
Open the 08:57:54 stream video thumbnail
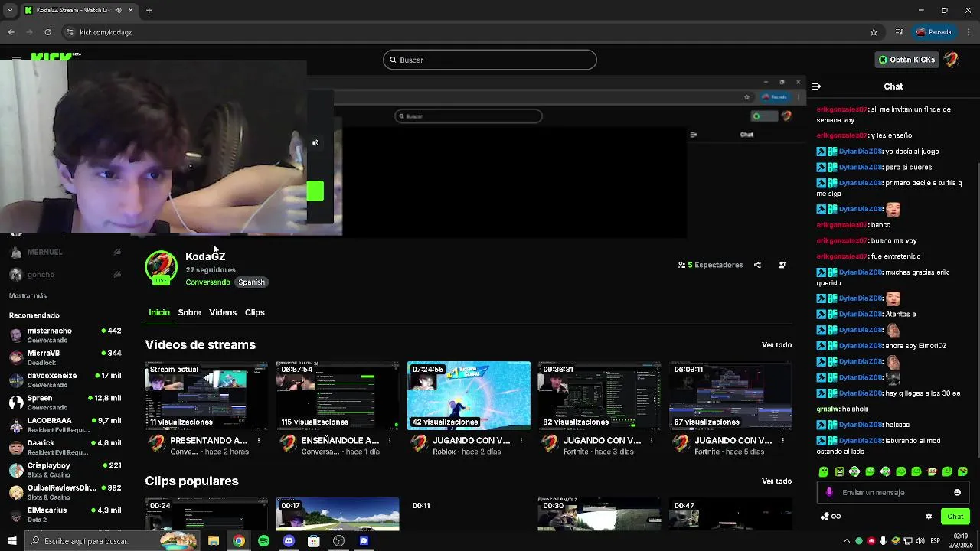click(338, 395)
